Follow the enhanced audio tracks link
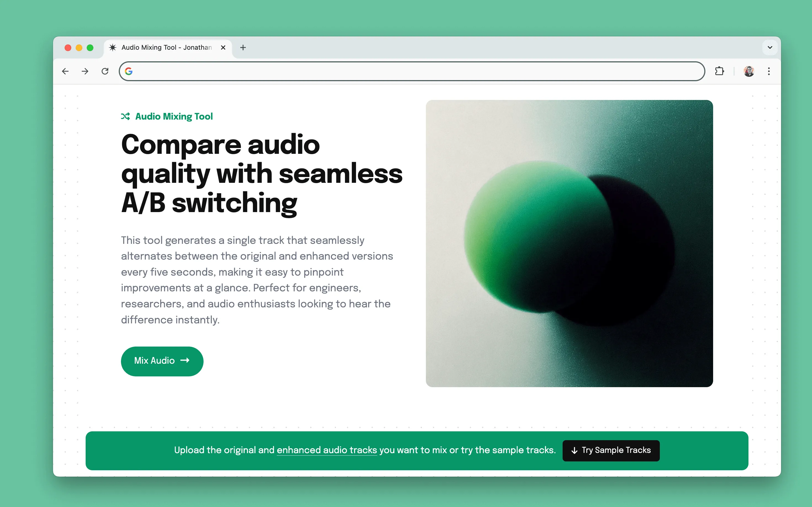 [x=327, y=450]
